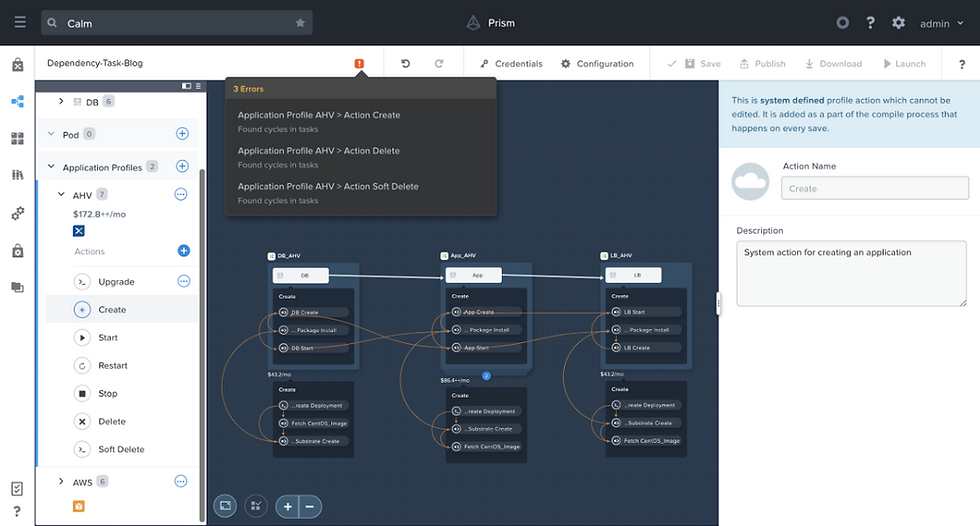The width and height of the screenshot is (980, 526).
Task: Open the Upgrade action options menu
Action: click(184, 281)
